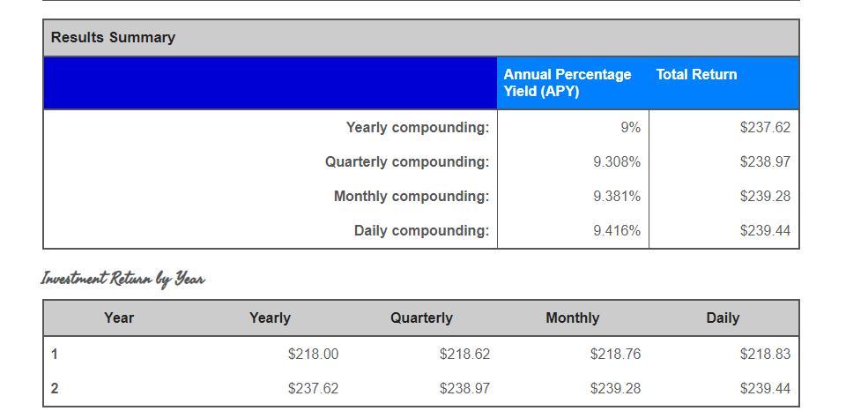
Task: Select the $218.83 year 1 daily value
Action: 765,355
